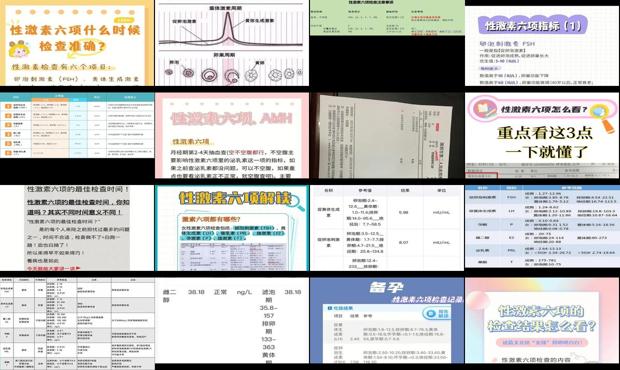Open blue FSH LH reference range table

tap(542, 227)
